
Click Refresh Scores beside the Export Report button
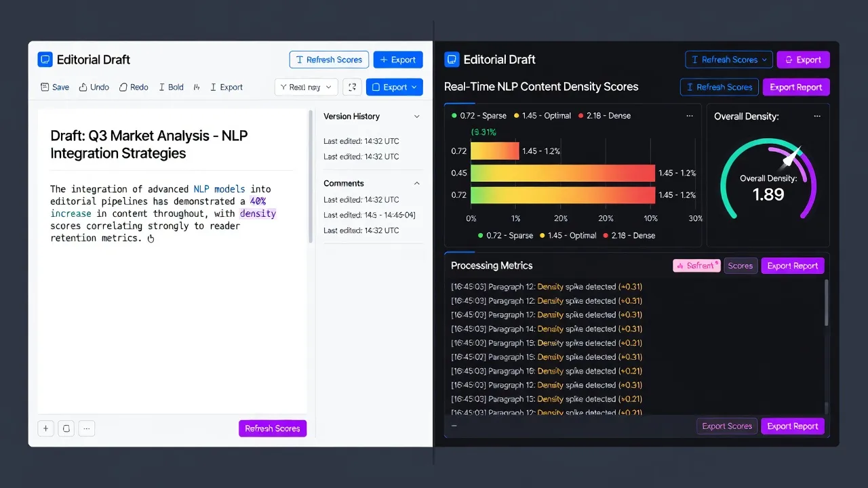click(719, 87)
